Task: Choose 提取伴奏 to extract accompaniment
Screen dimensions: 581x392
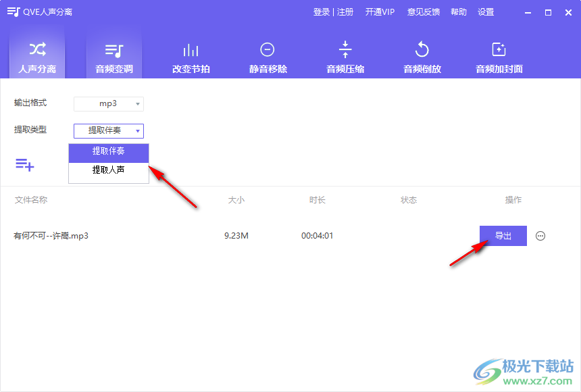Action: (x=108, y=153)
